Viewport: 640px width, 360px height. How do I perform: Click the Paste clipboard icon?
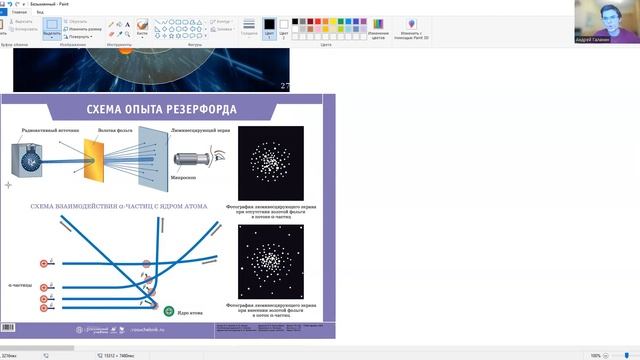(2, 25)
